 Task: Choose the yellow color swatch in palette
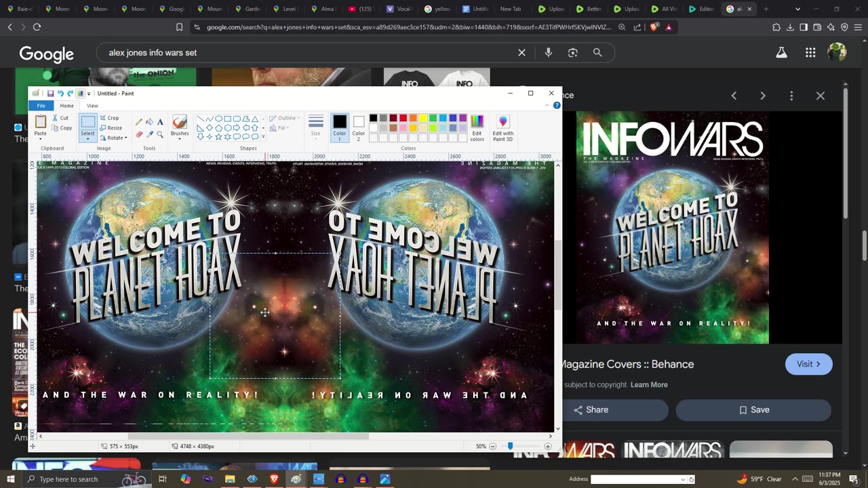[422, 118]
